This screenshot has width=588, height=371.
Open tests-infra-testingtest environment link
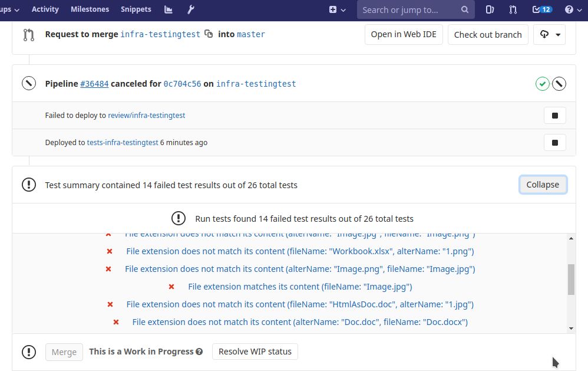point(123,142)
